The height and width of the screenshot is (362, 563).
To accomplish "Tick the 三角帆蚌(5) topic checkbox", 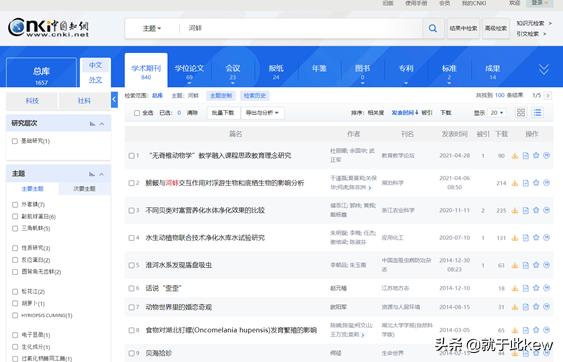I will [15, 228].
